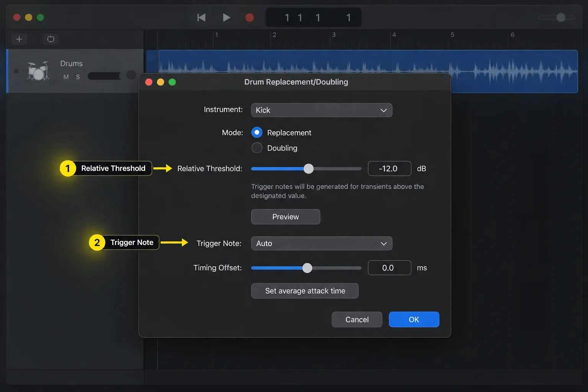Click the red record button
The image size is (588, 392).
250,18
